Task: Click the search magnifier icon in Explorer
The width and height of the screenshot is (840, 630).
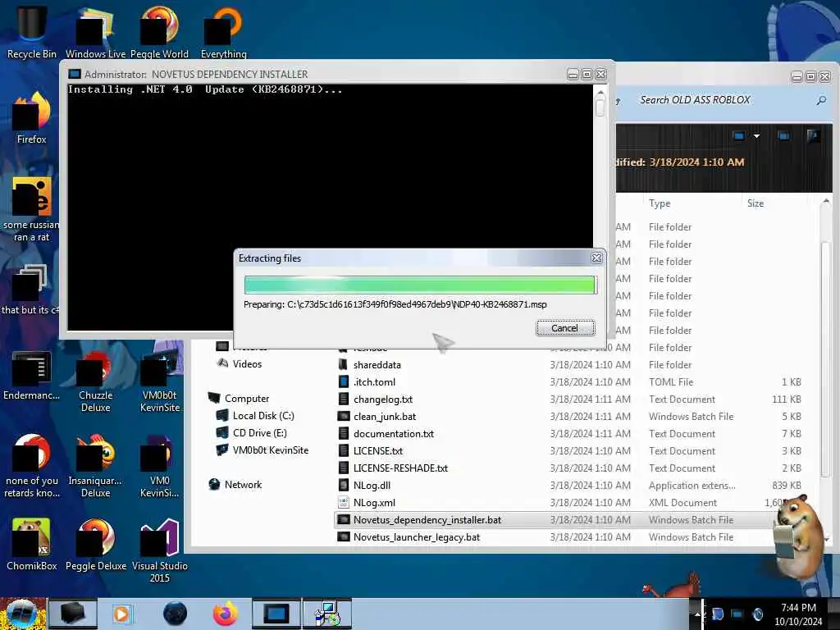Action: click(820, 100)
